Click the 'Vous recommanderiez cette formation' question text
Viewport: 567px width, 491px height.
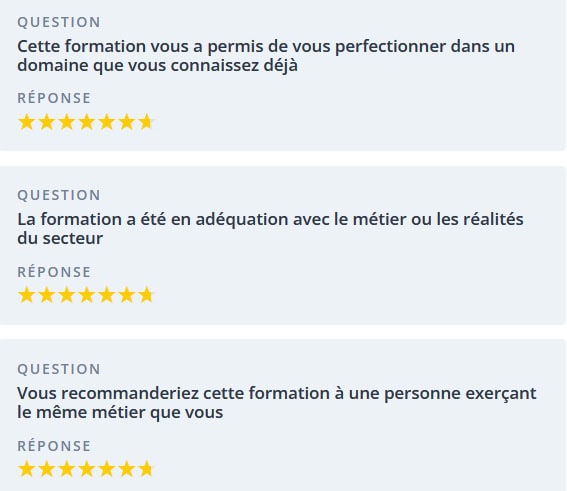[x=277, y=403]
